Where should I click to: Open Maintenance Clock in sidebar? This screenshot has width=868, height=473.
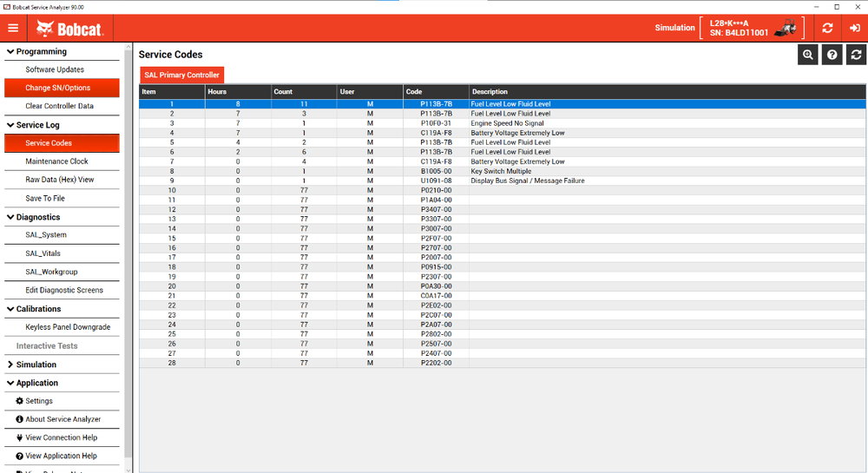click(x=56, y=161)
